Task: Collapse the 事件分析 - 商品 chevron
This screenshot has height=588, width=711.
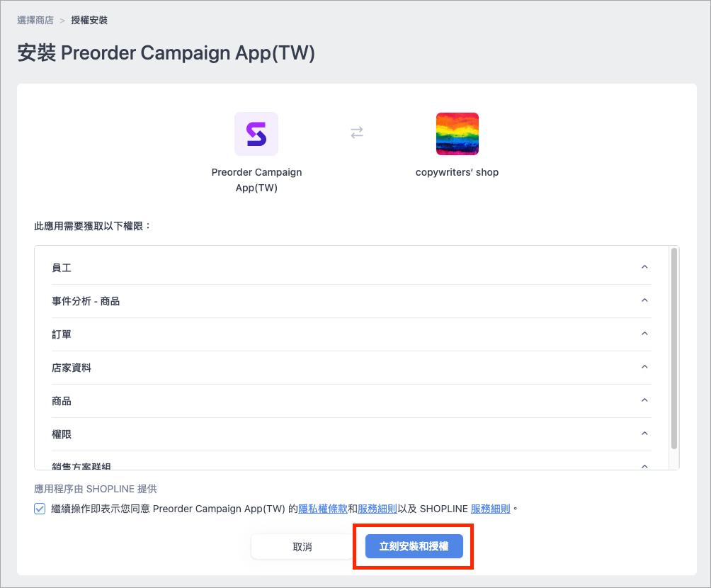Action: [x=644, y=300]
